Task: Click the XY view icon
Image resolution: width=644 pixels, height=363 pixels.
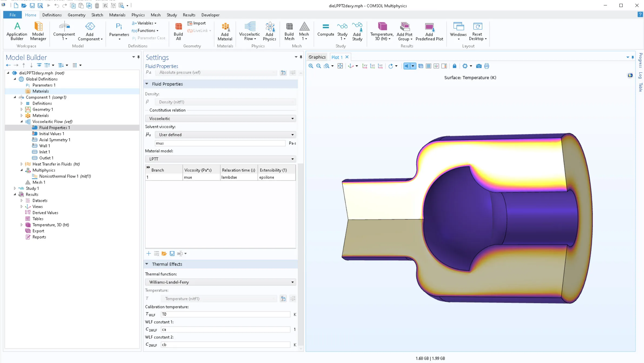Action: pyautogui.click(x=365, y=66)
